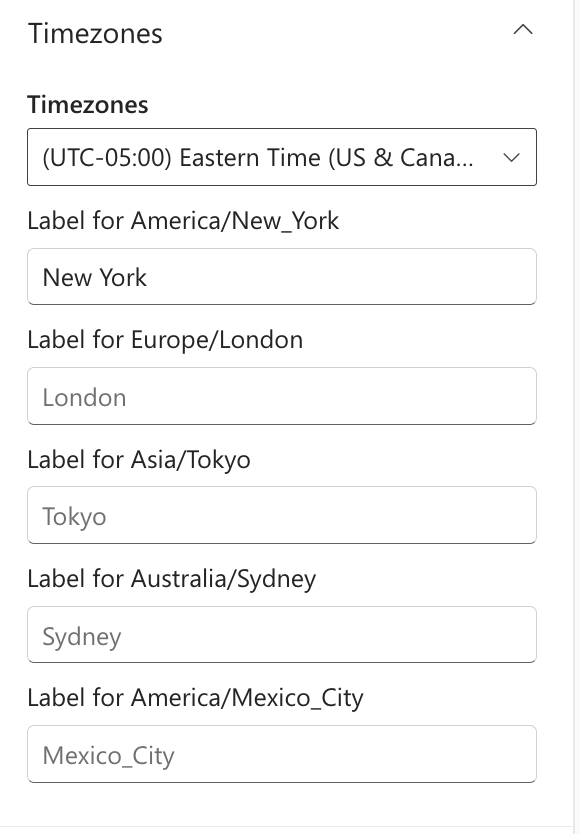Click the Label for America/New_York text

[x=183, y=221]
